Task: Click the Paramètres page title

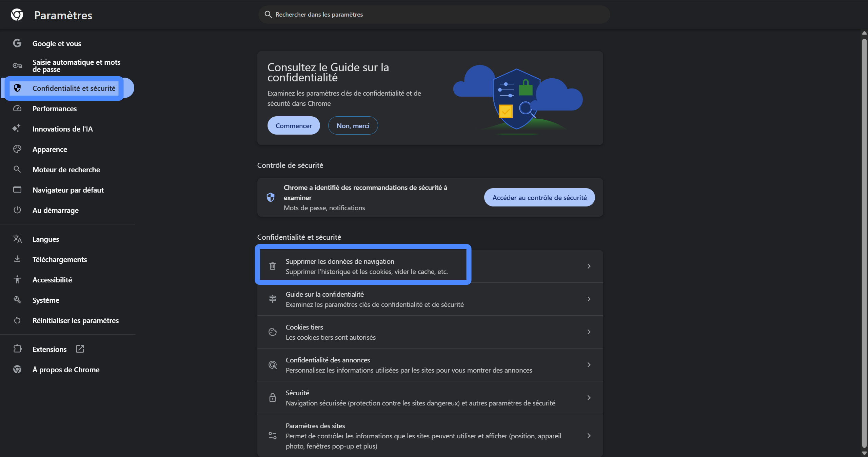Action: pyautogui.click(x=63, y=15)
